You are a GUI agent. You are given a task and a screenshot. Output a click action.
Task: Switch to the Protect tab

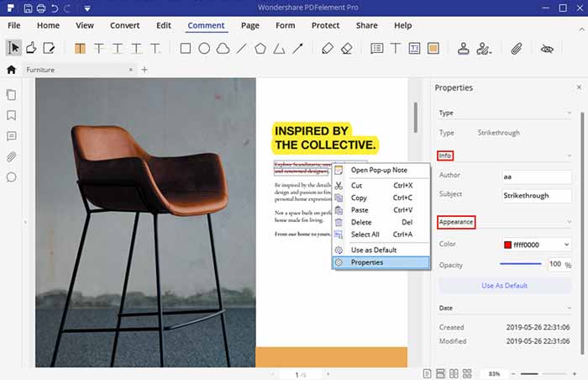click(325, 25)
